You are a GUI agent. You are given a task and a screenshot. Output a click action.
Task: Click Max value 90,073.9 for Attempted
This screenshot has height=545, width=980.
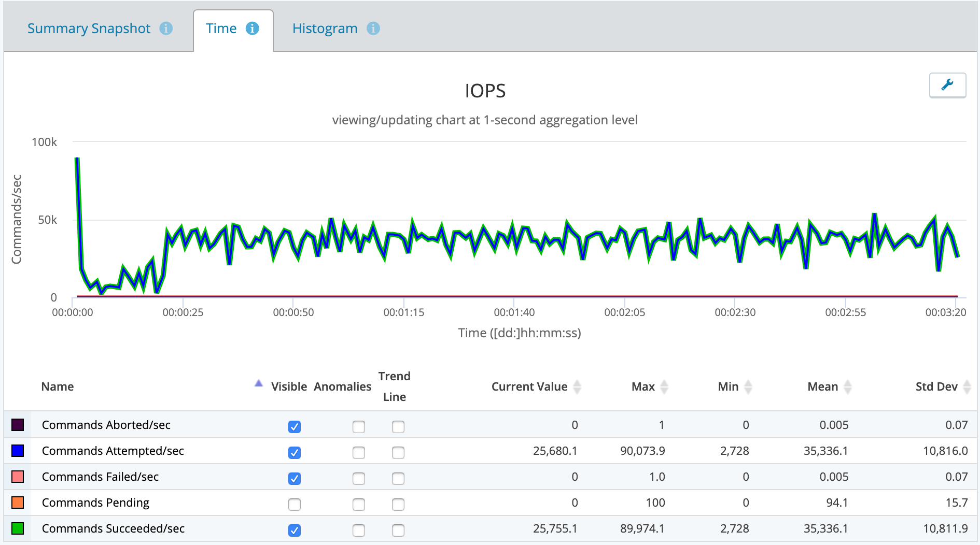pyautogui.click(x=642, y=451)
